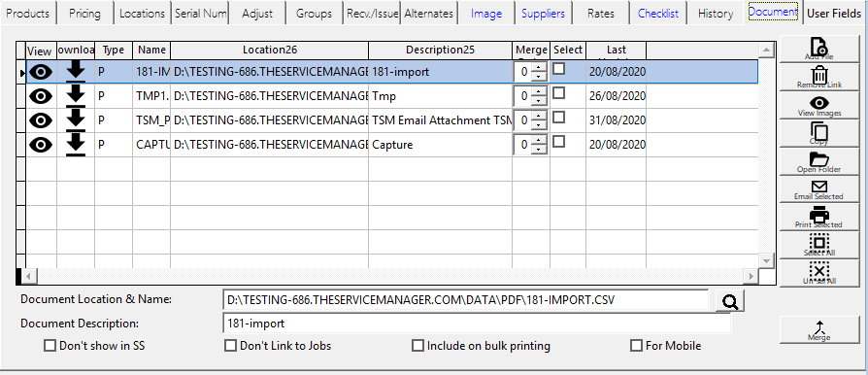View the TSM Email Attachment document
The height and width of the screenshot is (375, 868).
[41, 120]
